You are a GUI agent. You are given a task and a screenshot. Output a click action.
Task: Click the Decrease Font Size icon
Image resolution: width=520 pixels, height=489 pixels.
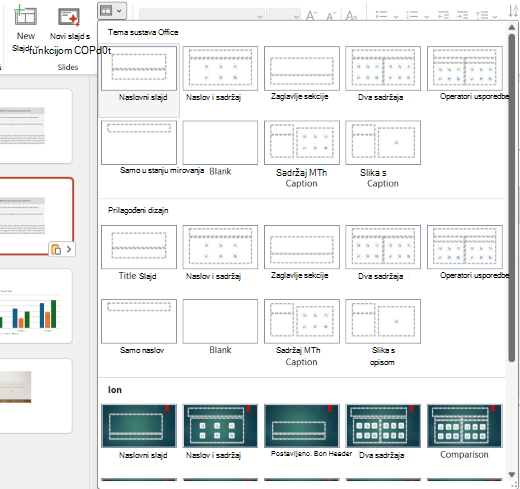[331, 15]
